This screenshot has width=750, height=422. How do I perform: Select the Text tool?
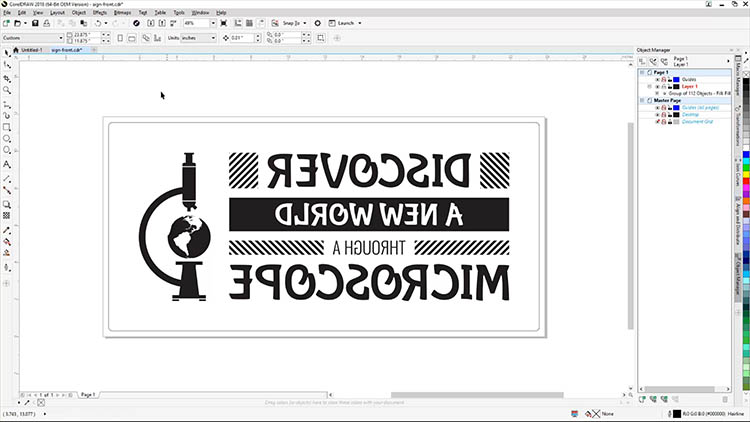[x=7, y=164]
